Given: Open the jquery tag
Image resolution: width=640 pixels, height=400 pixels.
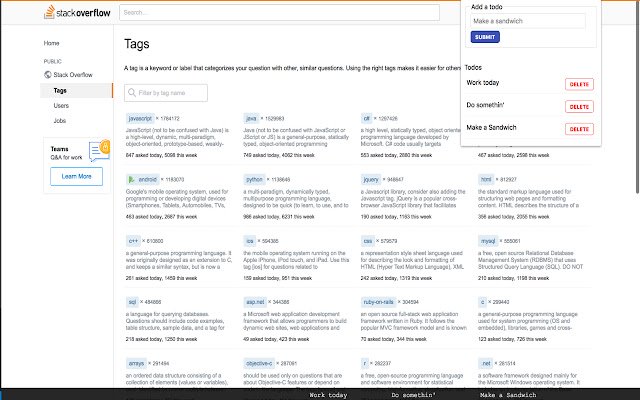Looking at the screenshot, I should [x=371, y=180].
